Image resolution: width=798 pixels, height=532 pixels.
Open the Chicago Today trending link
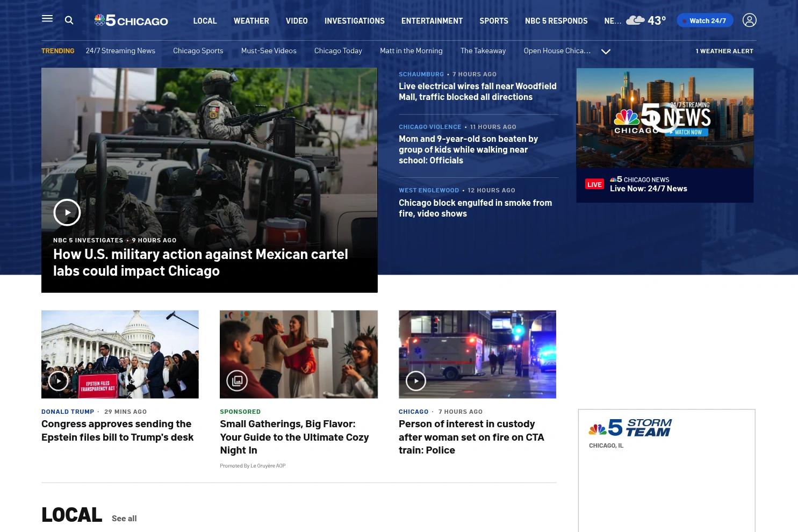click(338, 51)
